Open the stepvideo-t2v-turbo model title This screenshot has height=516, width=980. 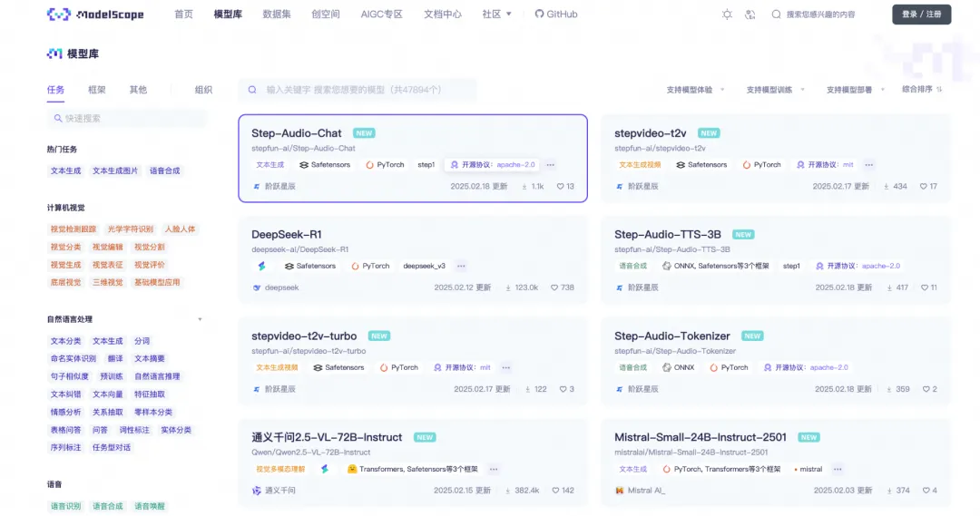(304, 336)
